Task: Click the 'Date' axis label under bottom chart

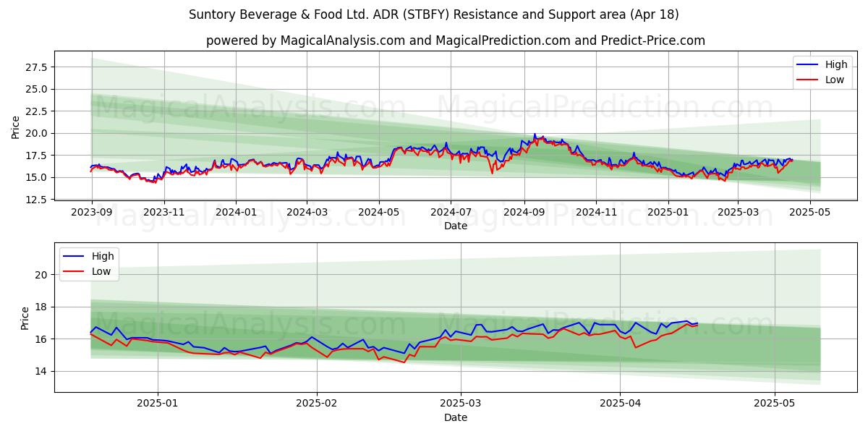Action: pos(456,417)
